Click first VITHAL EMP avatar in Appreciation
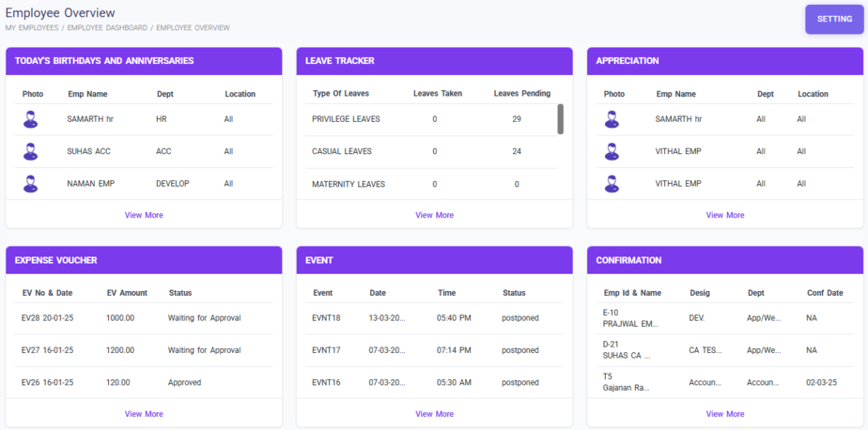 pyautogui.click(x=612, y=151)
